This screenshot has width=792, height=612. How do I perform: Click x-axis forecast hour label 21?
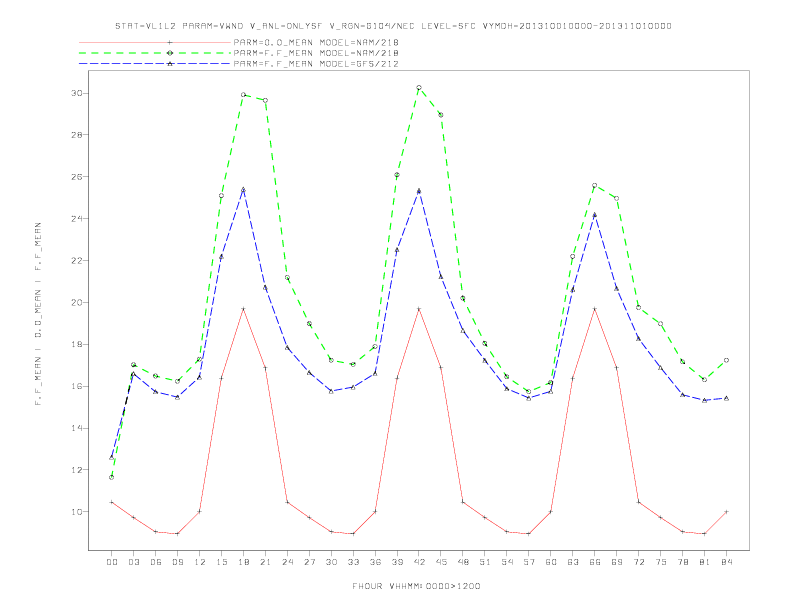coord(265,562)
